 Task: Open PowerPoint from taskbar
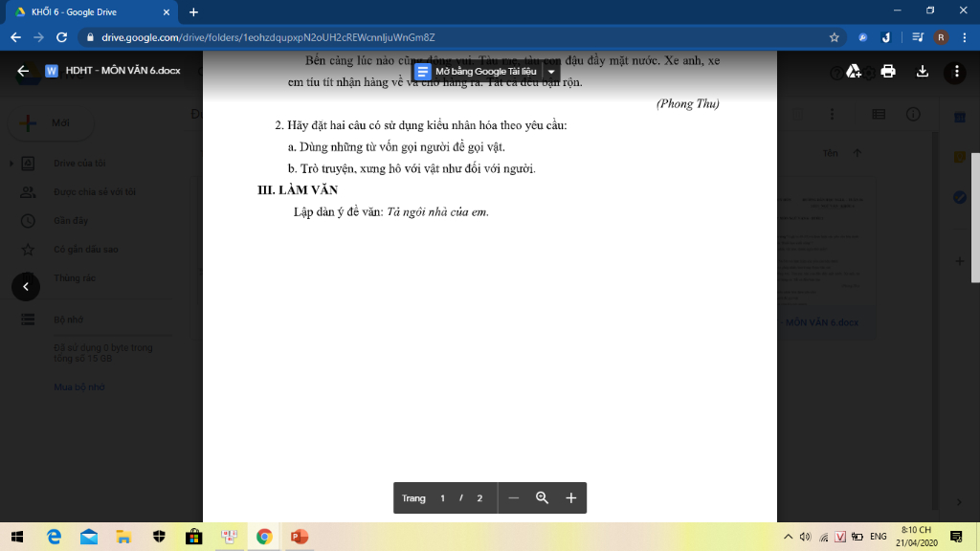coord(299,537)
